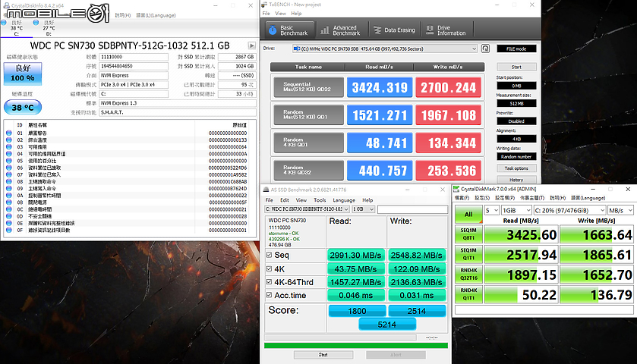The height and width of the screenshot is (364, 637).
Task: Click the status dot for attribute 0F
Action: tap(9, 230)
